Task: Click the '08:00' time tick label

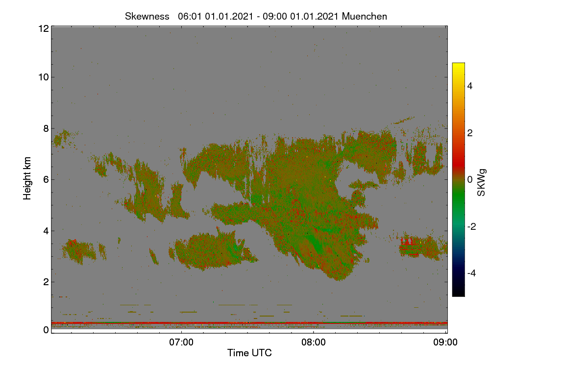Action: click(314, 342)
